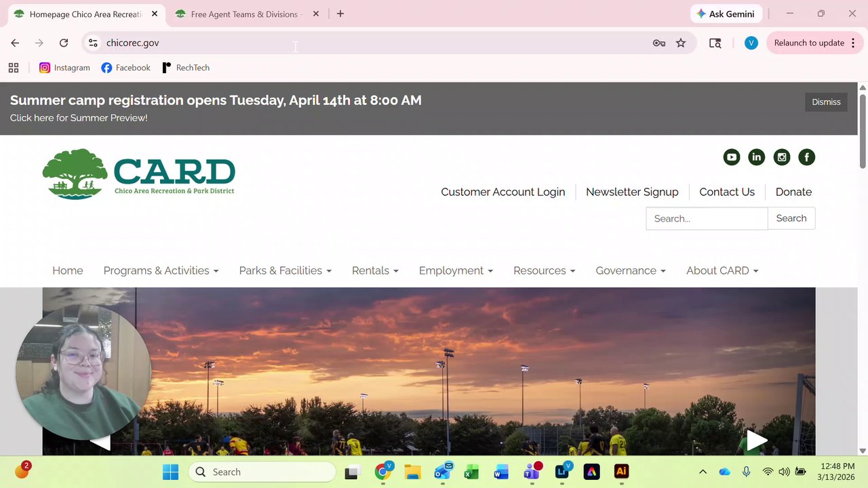Open the Donate link
868x488 pixels.
(x=793, y=192)
